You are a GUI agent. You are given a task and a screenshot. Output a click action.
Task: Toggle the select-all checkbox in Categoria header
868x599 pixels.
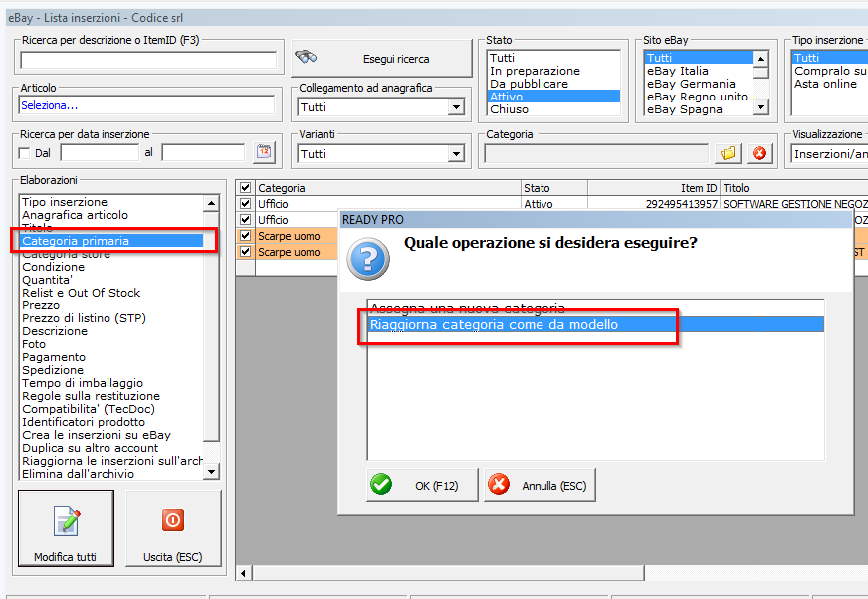[245, 188]
